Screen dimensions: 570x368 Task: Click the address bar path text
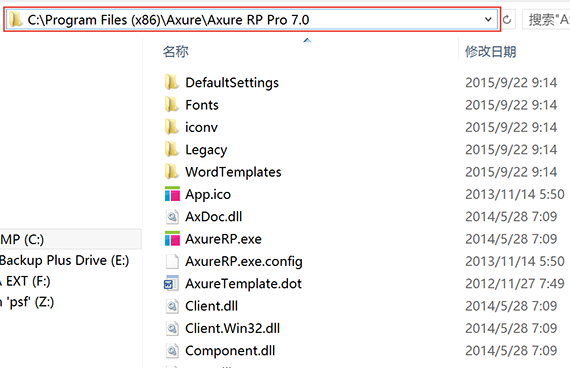coord(168,20)
